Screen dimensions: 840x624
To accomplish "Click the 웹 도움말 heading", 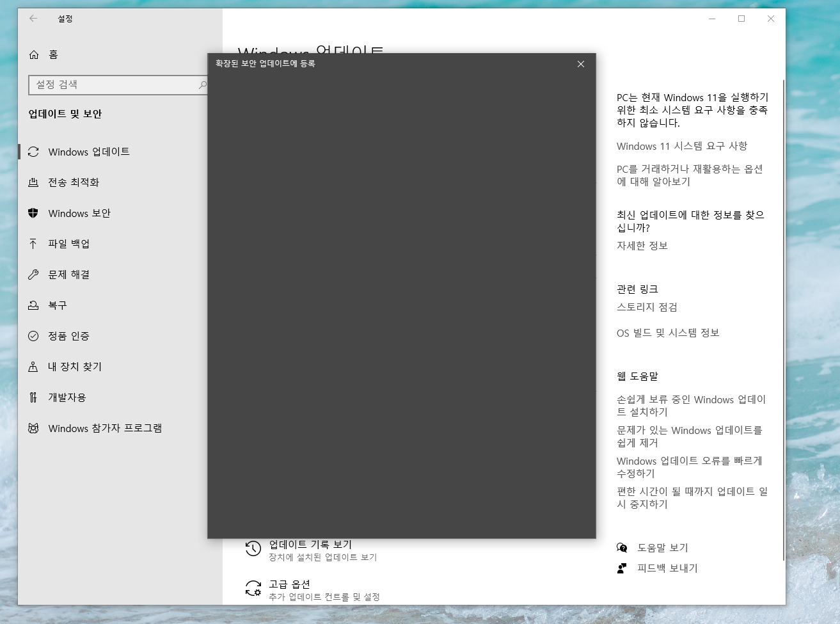I will 637,376.
